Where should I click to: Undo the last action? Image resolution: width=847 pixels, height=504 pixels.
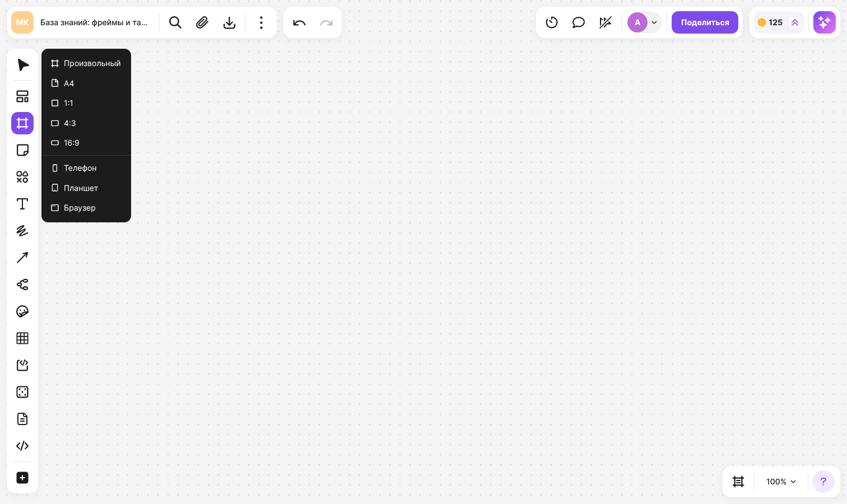[299, 22]
